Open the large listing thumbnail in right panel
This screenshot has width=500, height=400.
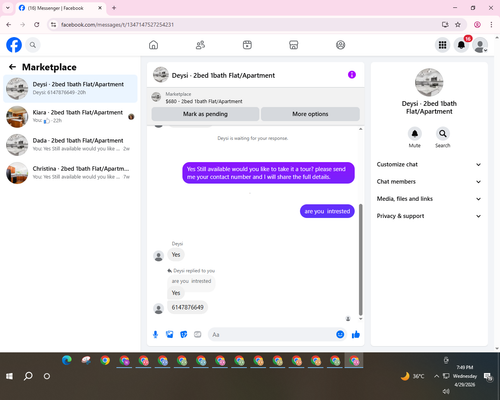(429, 82)
